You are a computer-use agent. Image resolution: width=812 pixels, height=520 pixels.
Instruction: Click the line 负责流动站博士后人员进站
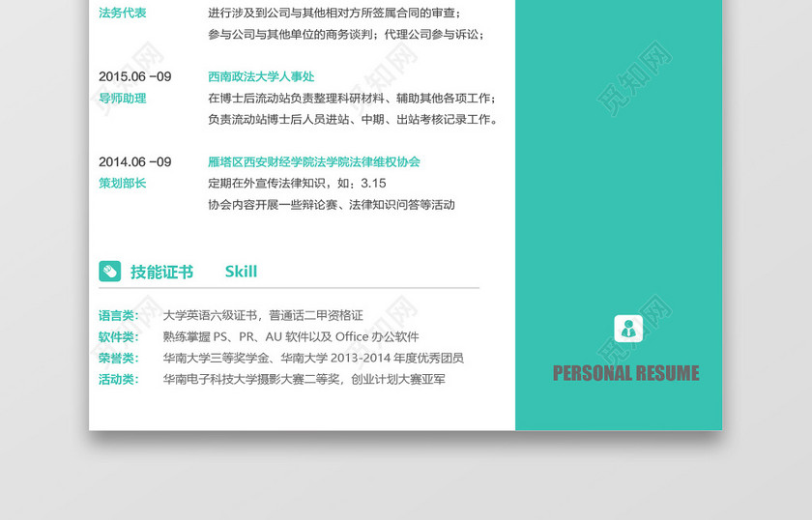pyautogui.click(x=353, y=120)
